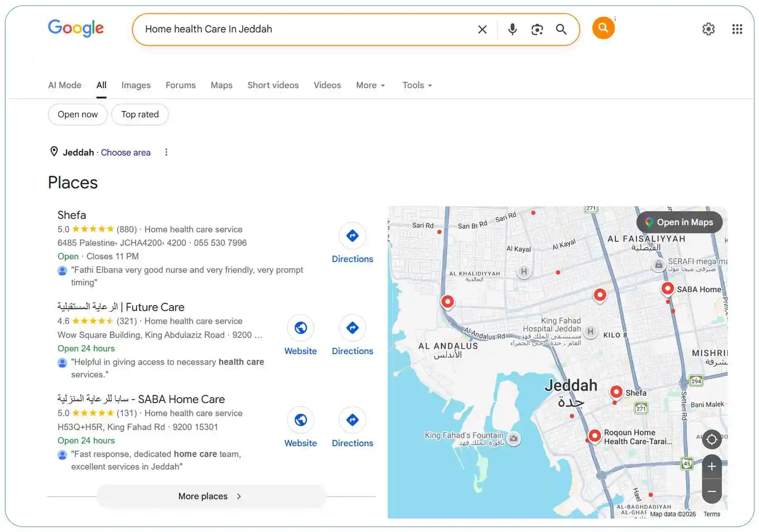This screenshot has height=532, width=759.
Task: Click the red pin near Al Andalus Rd
Action: pos(447,302)
